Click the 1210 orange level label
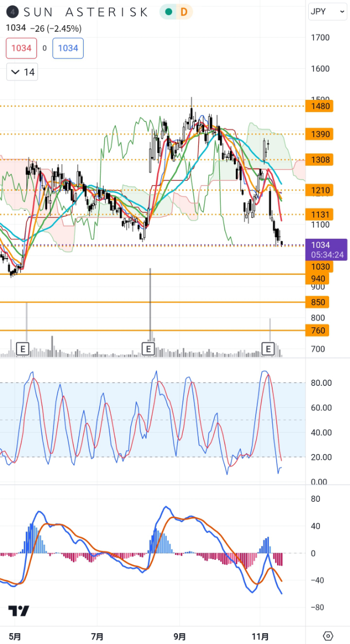 coord(318,190)
